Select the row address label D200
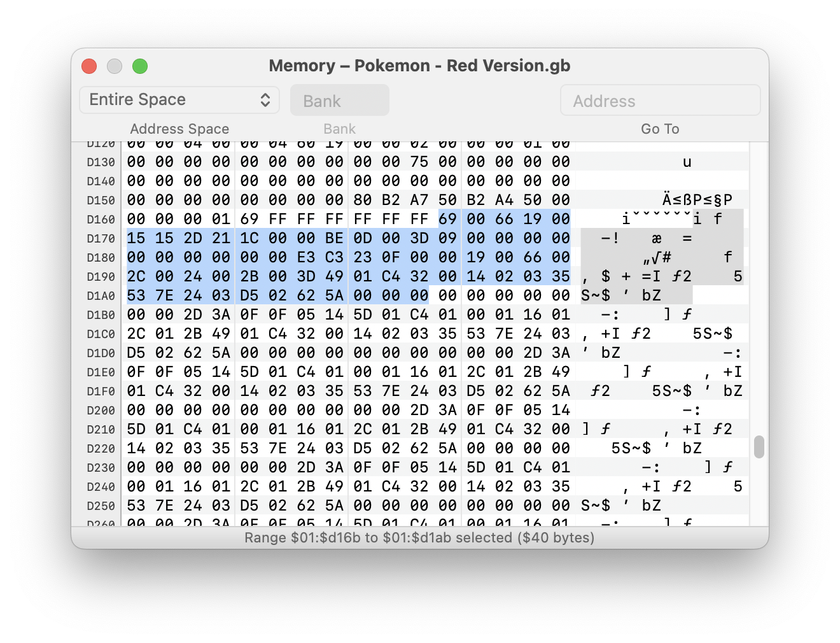This screenshot has height=643, width=840. tap(100, 410)
